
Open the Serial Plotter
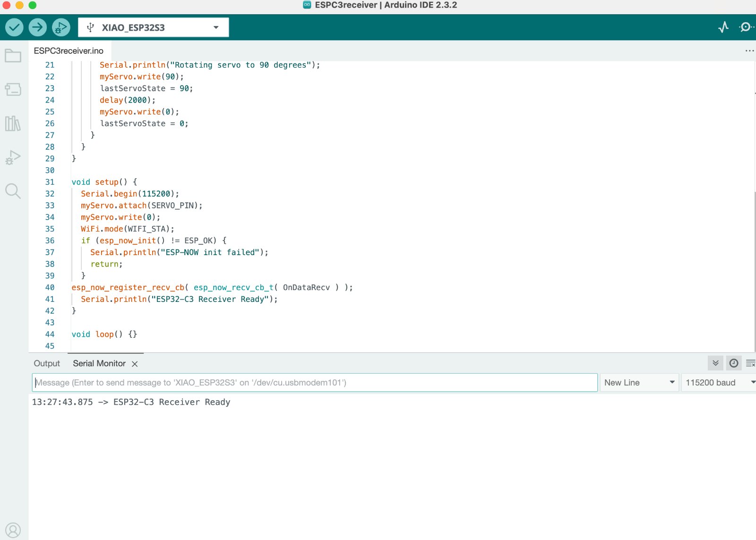coord(723,27)
